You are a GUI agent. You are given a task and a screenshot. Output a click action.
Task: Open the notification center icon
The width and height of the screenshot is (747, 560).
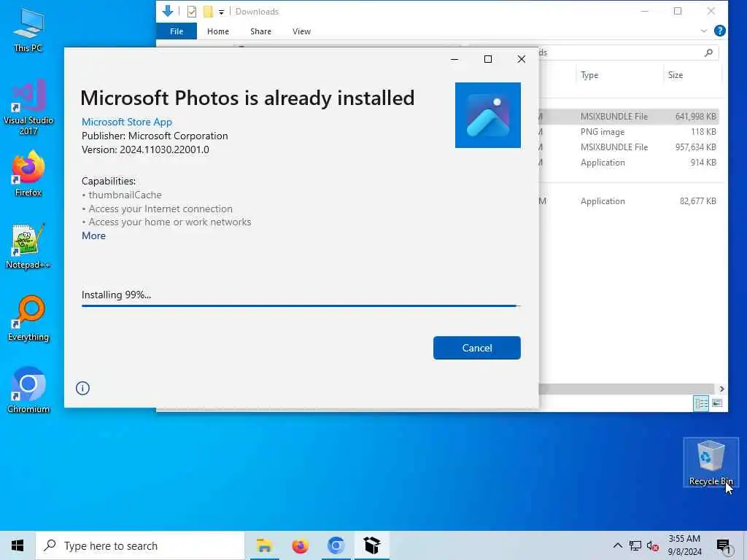(724, 545)
